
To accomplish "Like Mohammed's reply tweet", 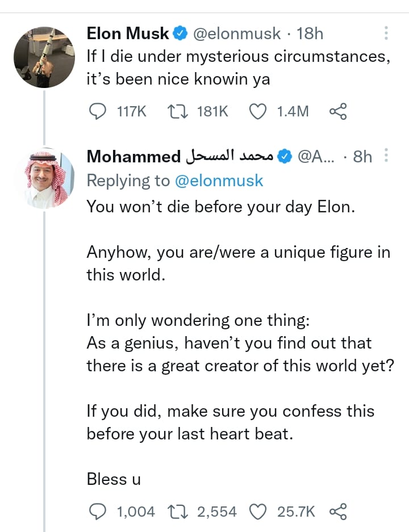I will click(x=258, y=512).
